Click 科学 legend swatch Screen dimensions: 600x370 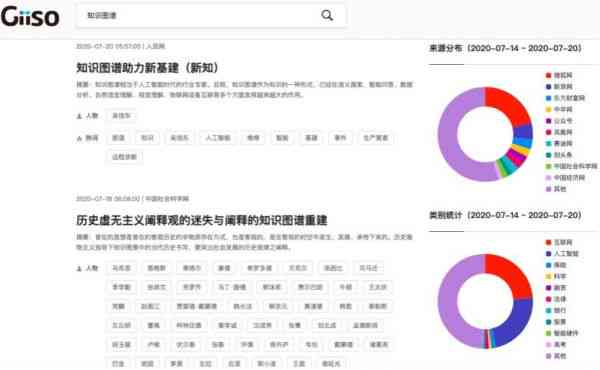[548, 276]
